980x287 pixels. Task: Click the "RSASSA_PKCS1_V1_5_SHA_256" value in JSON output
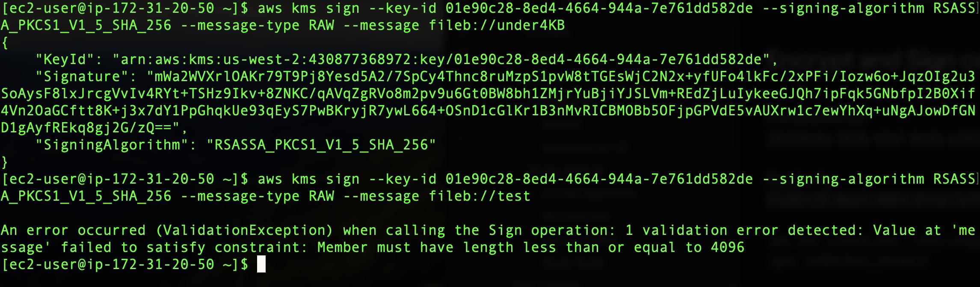pos(321,145)
